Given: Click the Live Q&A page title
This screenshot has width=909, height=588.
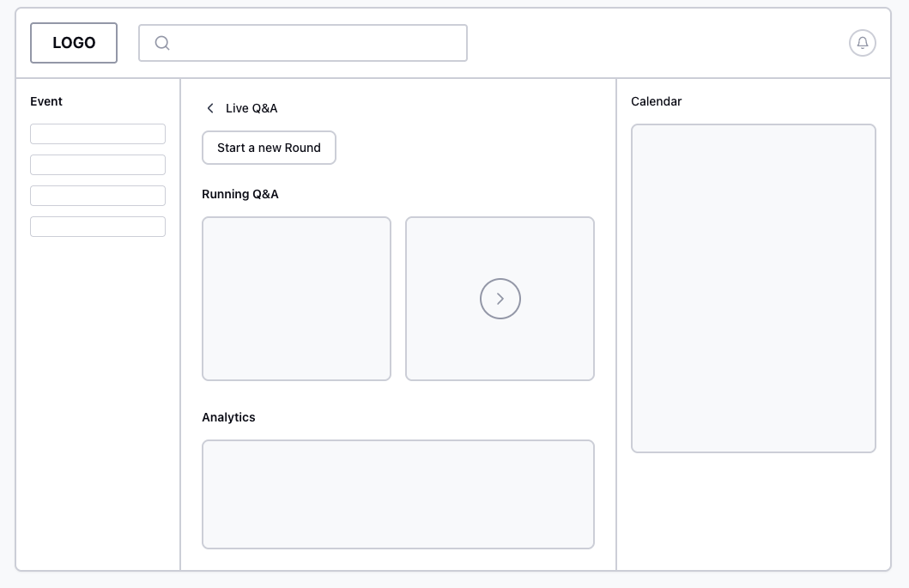Looking at the screenshot, I should 251,108.
